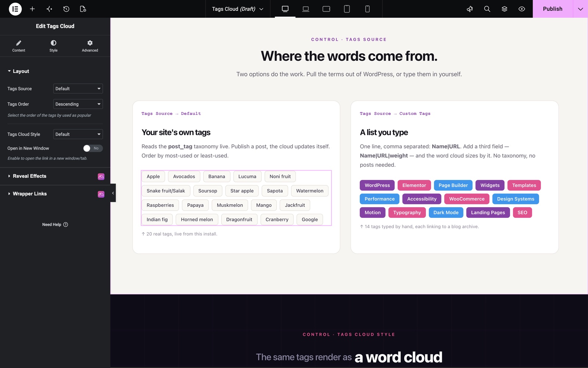Click the Apple tag
Image resolution: width=588 pixels, height=368 pixels.
click(153, 177)
